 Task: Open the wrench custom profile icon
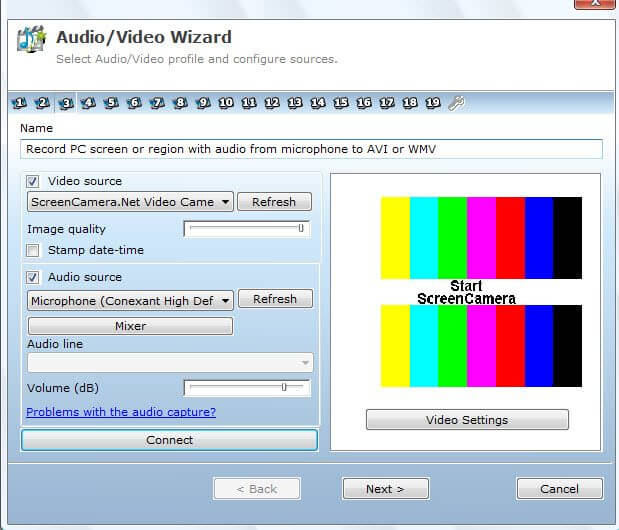pyautogui.click(x=457, y=103)
